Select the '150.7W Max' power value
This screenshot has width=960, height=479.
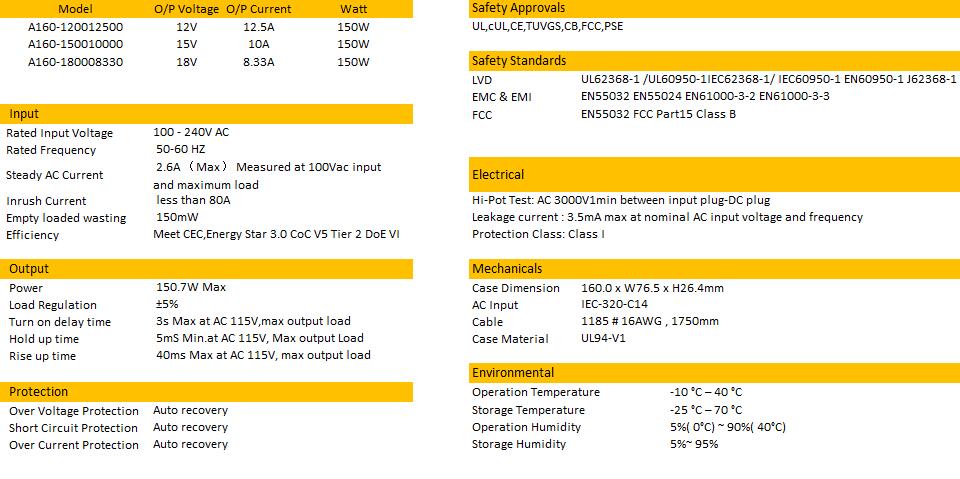click(191, 287)
